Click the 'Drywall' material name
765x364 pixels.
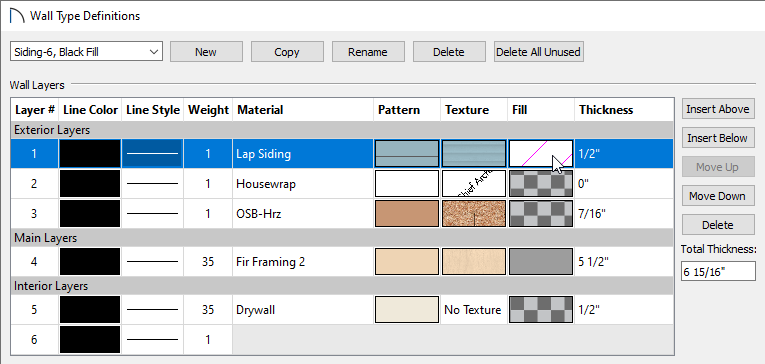click(x=256, y=310)
